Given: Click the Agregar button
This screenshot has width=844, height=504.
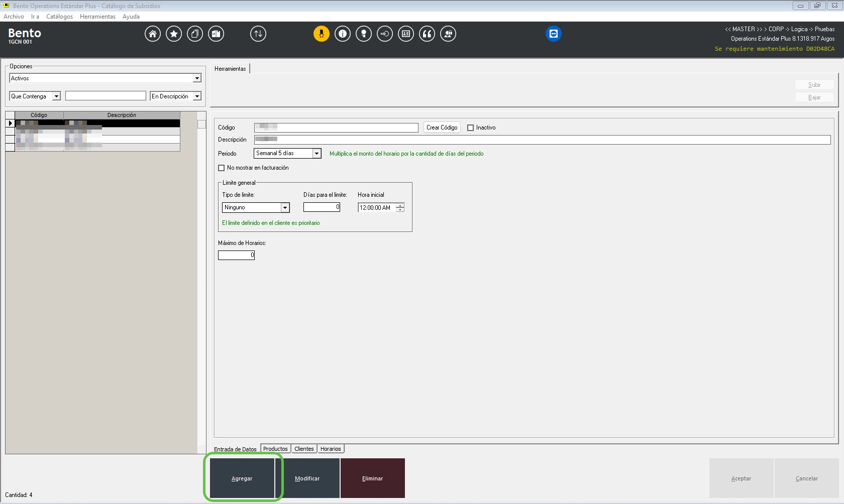Looking at the screenshot, I should 242,478.
